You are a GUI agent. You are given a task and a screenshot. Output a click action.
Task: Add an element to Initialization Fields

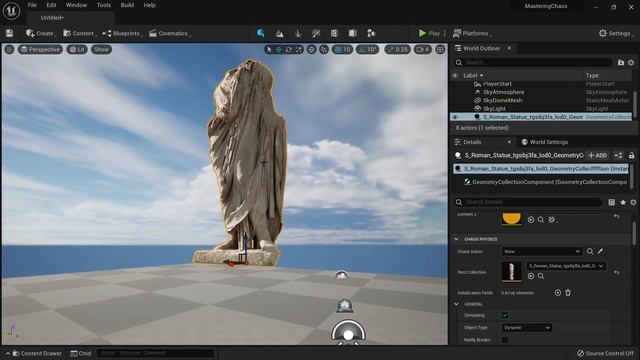558,293
